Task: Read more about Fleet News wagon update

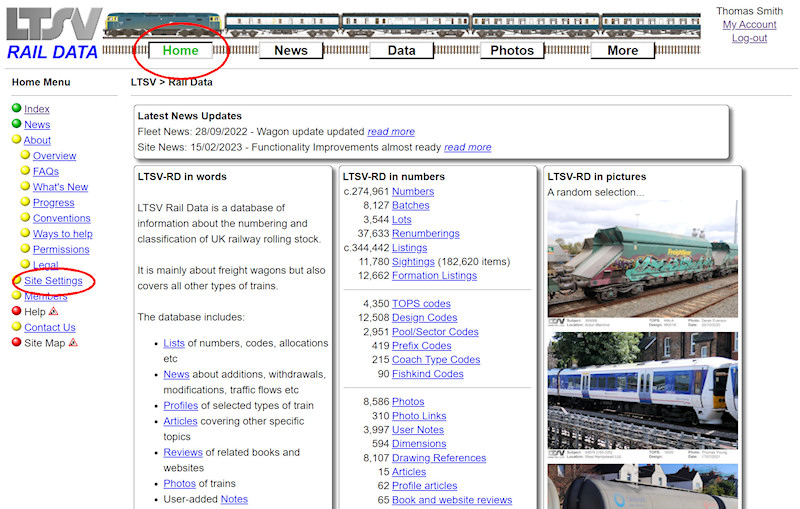Action: click(390, 132)
